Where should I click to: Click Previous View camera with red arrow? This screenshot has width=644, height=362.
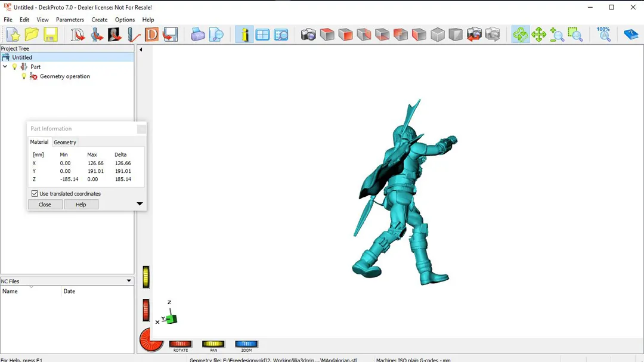coord(474,35)
